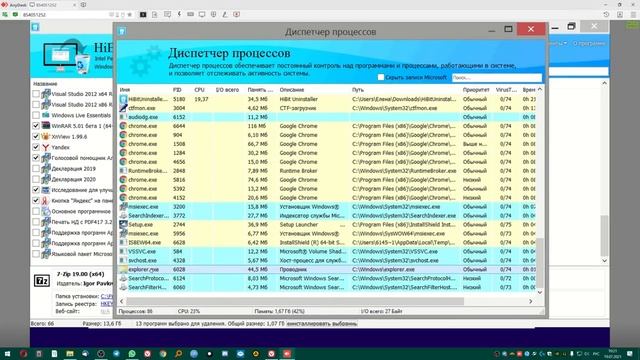Select the RuntimeBroker process row

tap(327, 171)
